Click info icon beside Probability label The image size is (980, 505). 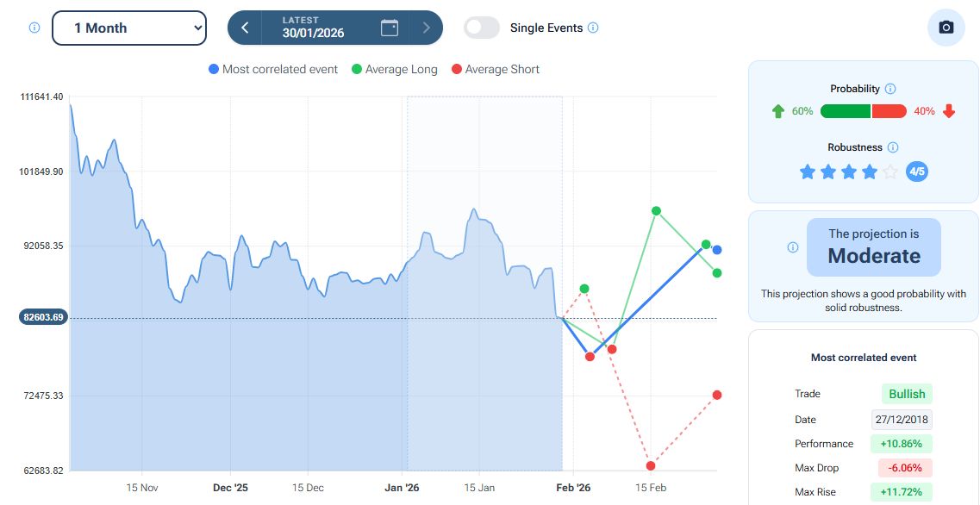(x=890, y=89)
